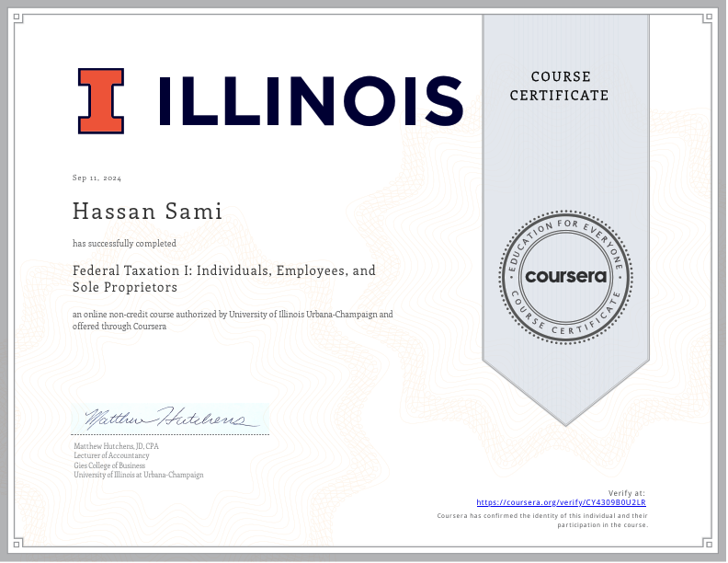
Task: Select the date Sep 11, 2024
Action: pyautogui.click(x=97, y=178)
